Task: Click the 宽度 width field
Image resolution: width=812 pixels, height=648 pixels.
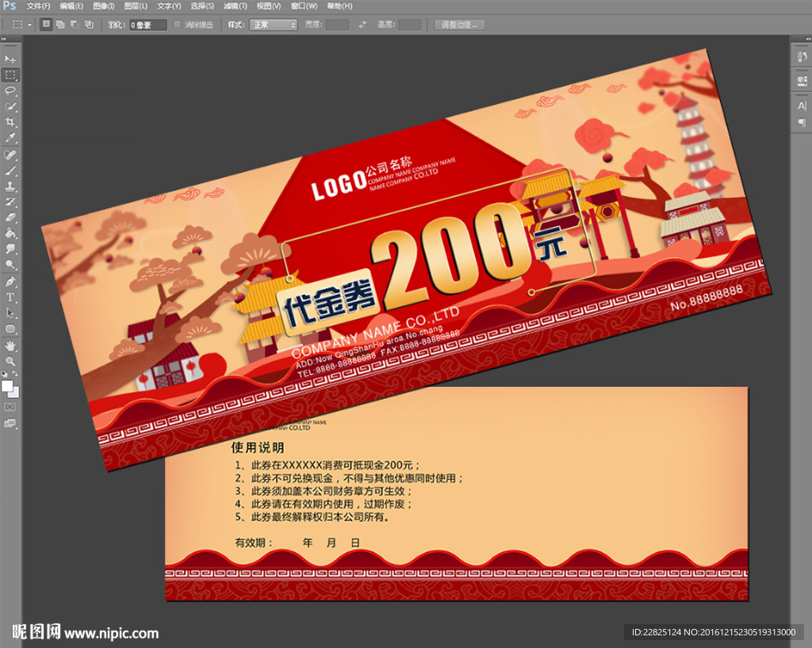Action: (336, 25)
